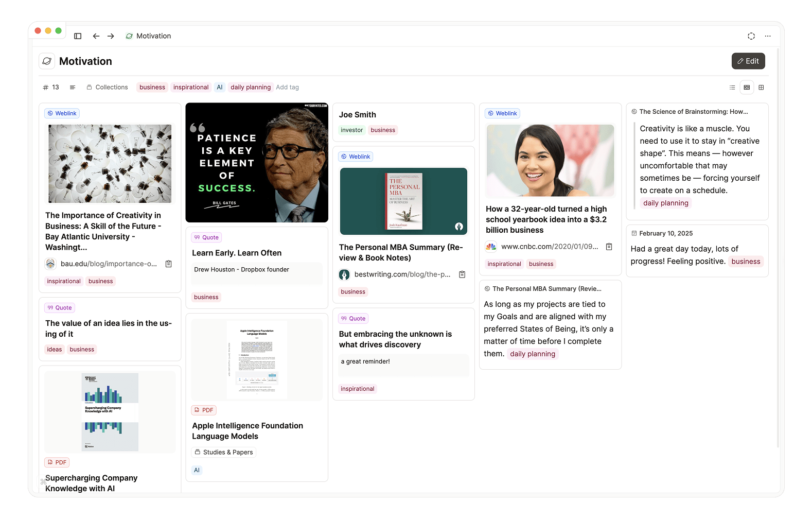Select the daily planning tag in header

[x=250, y=88]
